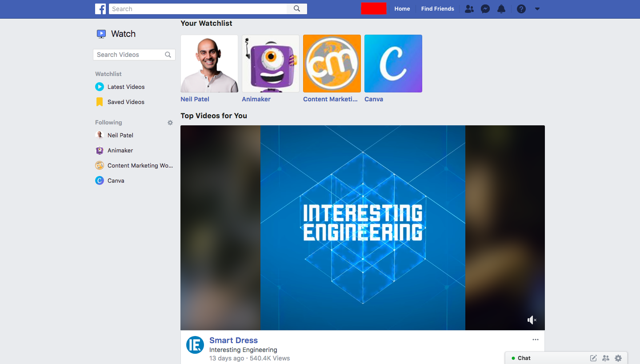
Task: Open the Smart Dress video options menu
Action: tap(536, 340)
